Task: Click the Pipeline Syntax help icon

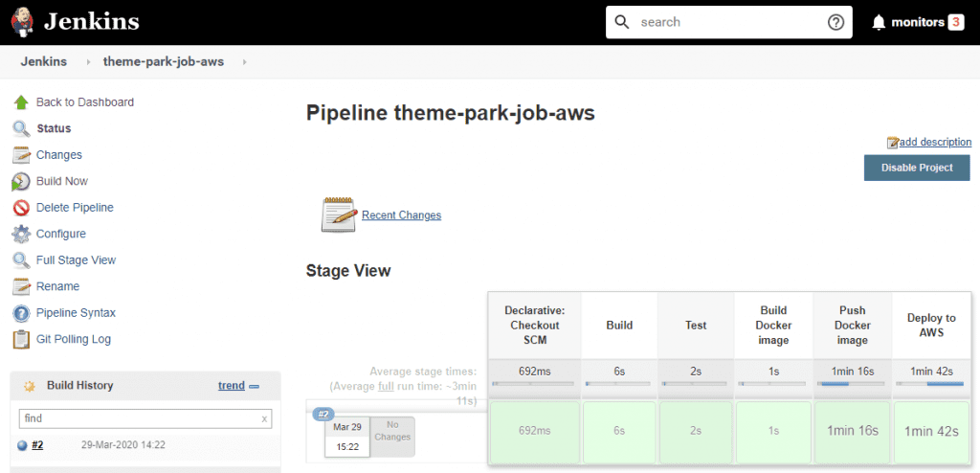Action: pyautogui.click(x=21, y=313)
